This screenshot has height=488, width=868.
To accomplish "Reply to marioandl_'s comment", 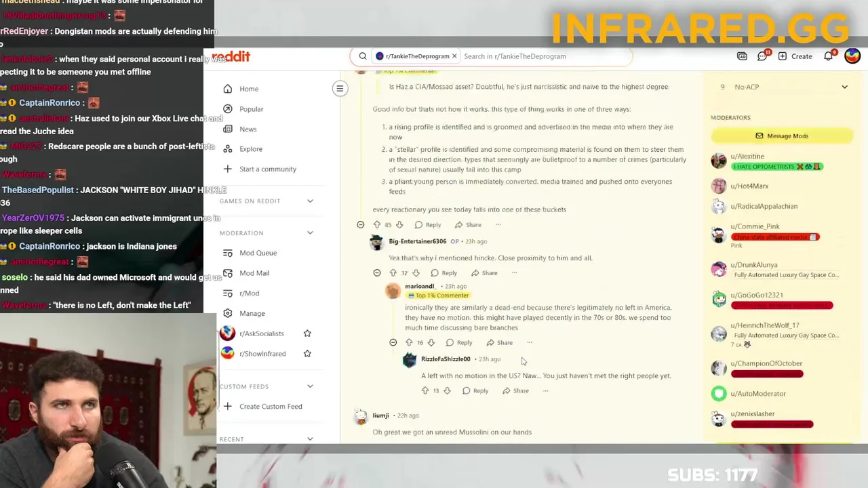I will [459, 343].
